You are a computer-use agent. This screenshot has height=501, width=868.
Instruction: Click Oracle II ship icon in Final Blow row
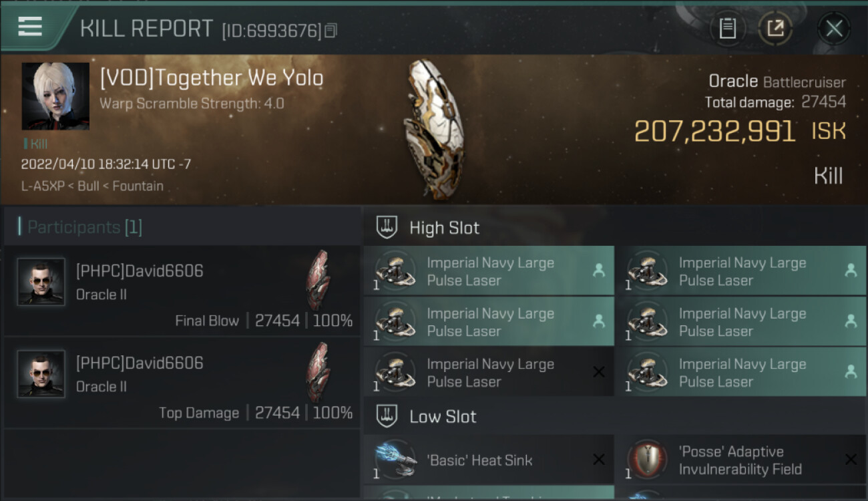[x=318, y=280]
